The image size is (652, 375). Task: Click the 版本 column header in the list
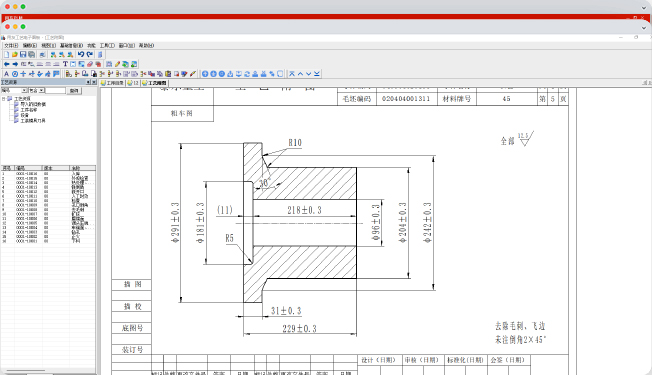[x=55, y=168]
